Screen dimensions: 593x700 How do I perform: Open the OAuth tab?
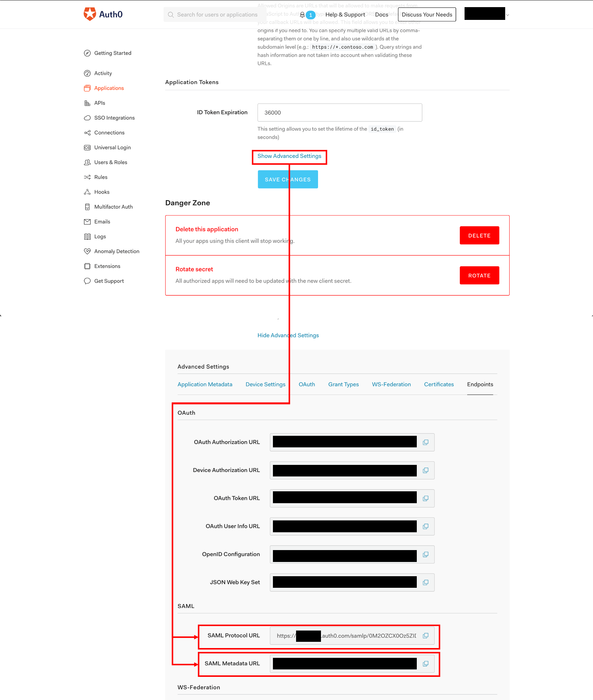coord(306,384)
